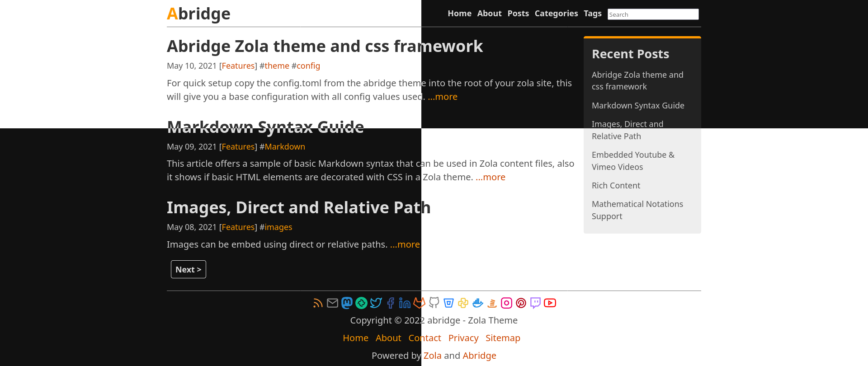Click Features category on May 09 post
The image size is (868, 366).
click(x=238, y=147)
